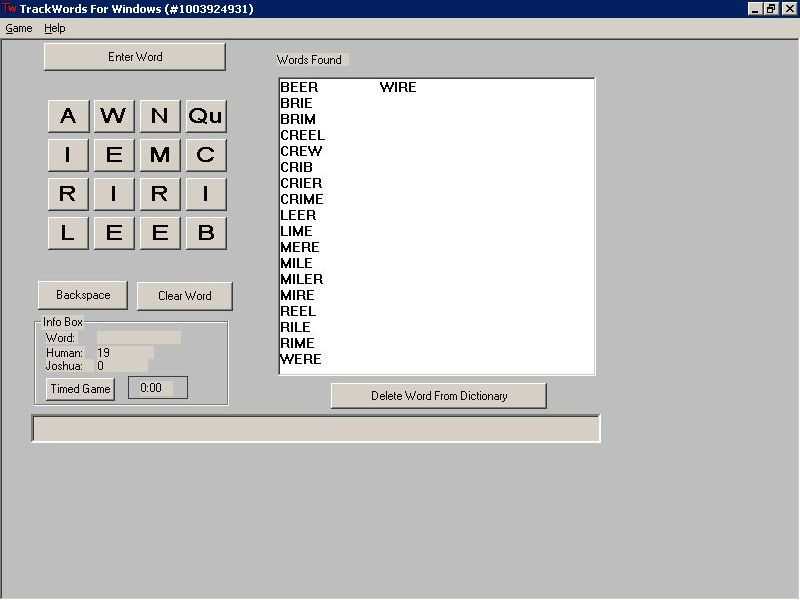Image resolution: width=800 pixels, height=600 pixels.
Task: Click the timer field showing 0:00
Action: (x=157, y=388)
